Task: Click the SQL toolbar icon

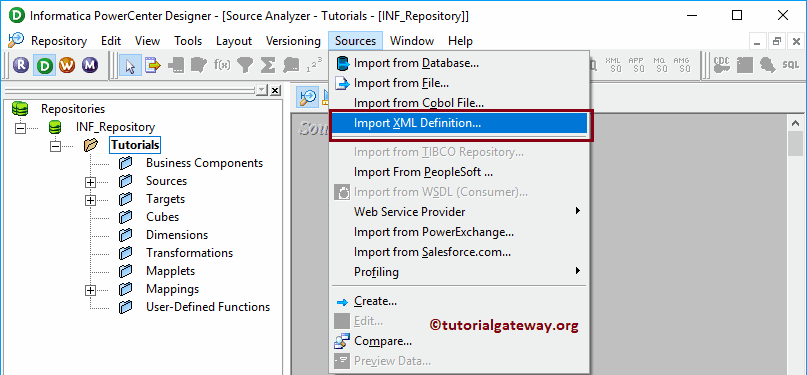Action: pos(791,65)
